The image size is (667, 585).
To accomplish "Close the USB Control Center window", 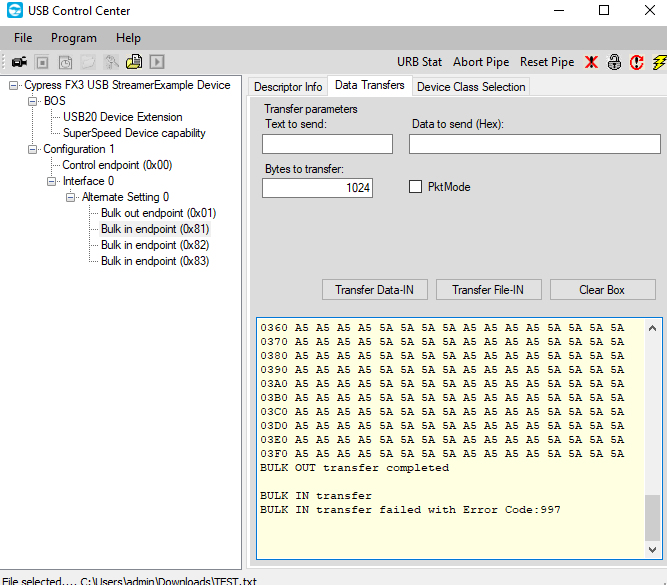I will pyautogui.click(x=650, y=10).
